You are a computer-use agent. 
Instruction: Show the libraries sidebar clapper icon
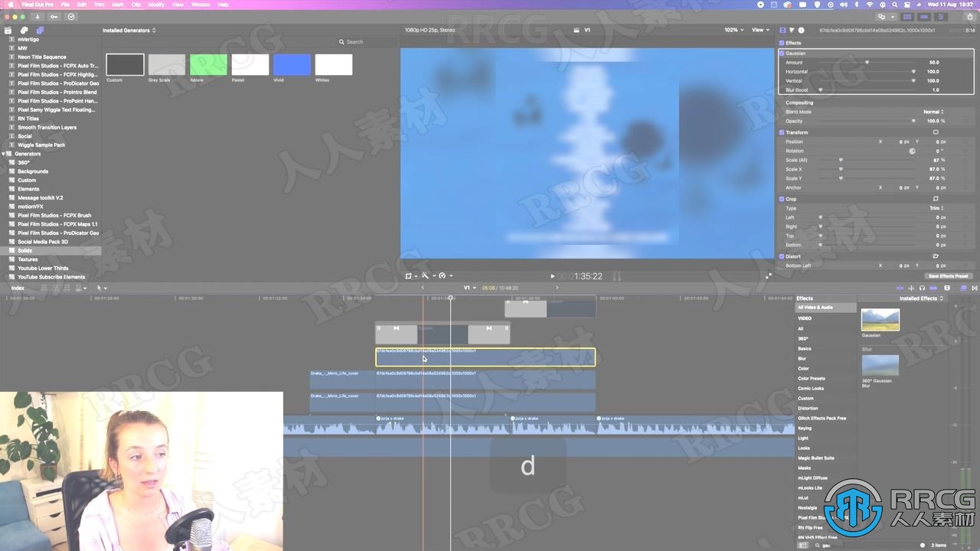(x=8, y=30)
